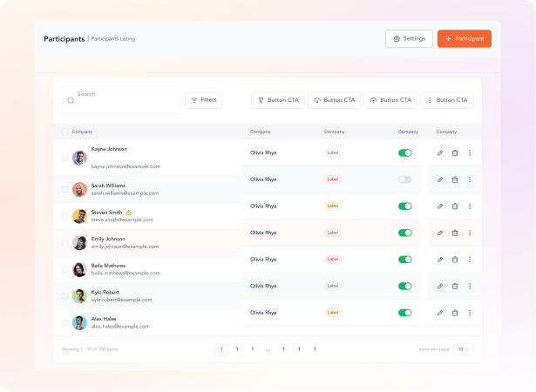Add a new participant with the orange Participant button
This screenshot has height=392, width=536.
[x=465, y=38]
